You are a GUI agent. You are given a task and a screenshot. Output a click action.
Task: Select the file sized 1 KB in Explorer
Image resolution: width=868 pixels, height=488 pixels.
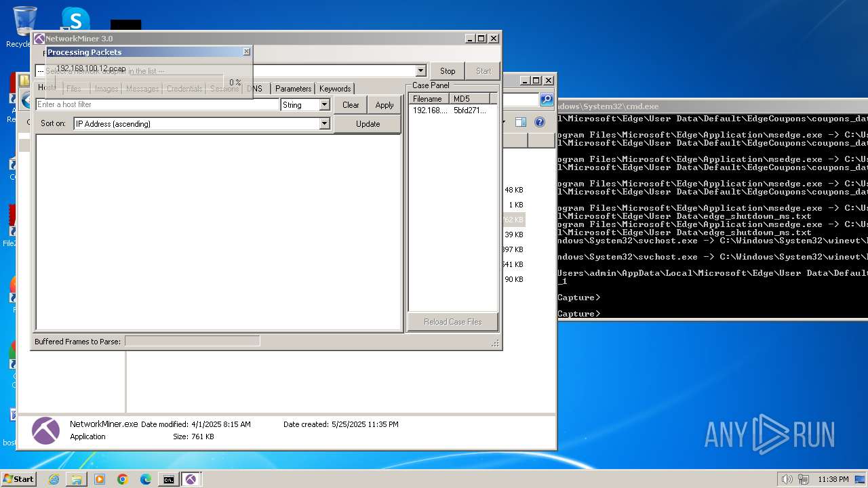click(x=516, y=205)
